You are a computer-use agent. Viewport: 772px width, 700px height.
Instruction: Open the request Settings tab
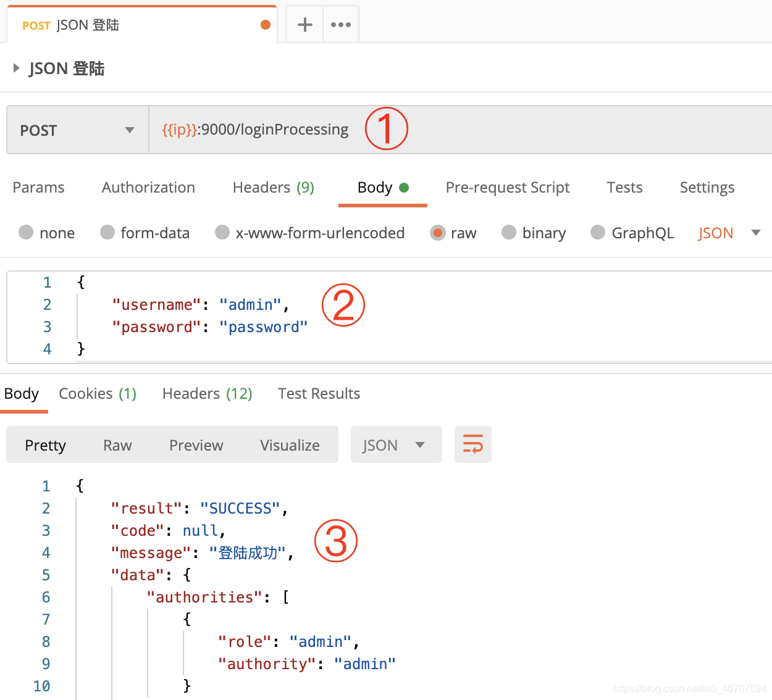[x=707, y=188]
